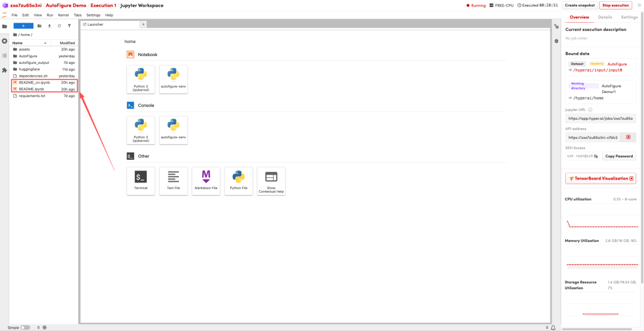The image size is (644, 331).
Task: Open the debugger bug icon
Action: click(556, 41)
